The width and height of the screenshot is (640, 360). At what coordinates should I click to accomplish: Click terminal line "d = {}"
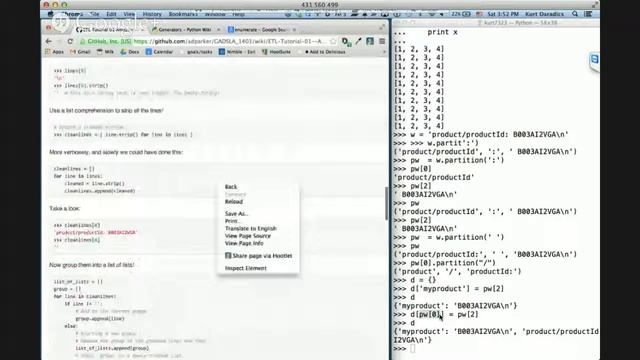423,280
